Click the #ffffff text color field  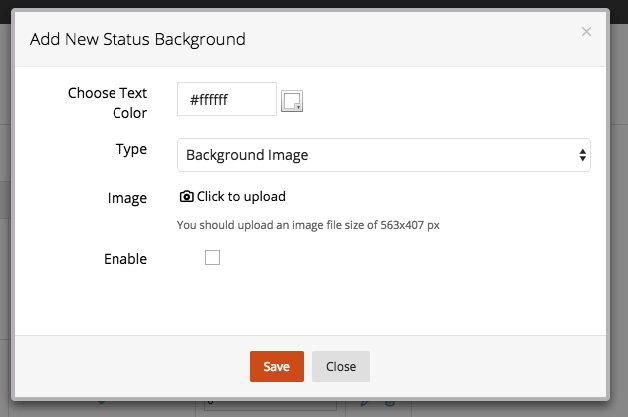click(227, 99)
